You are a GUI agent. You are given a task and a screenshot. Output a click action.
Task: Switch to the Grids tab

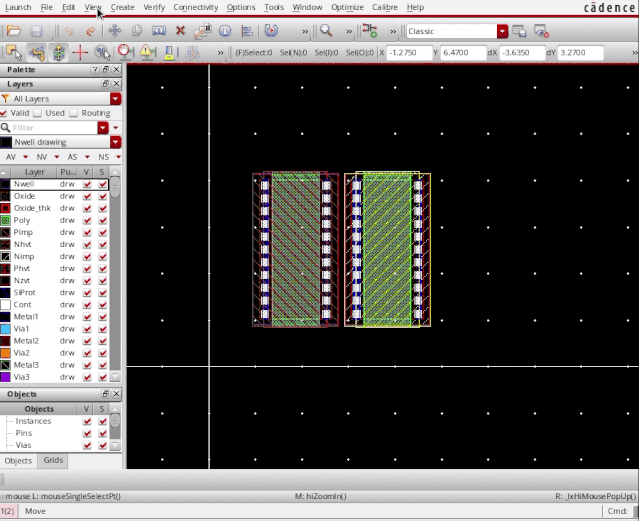tap(52, 461)
